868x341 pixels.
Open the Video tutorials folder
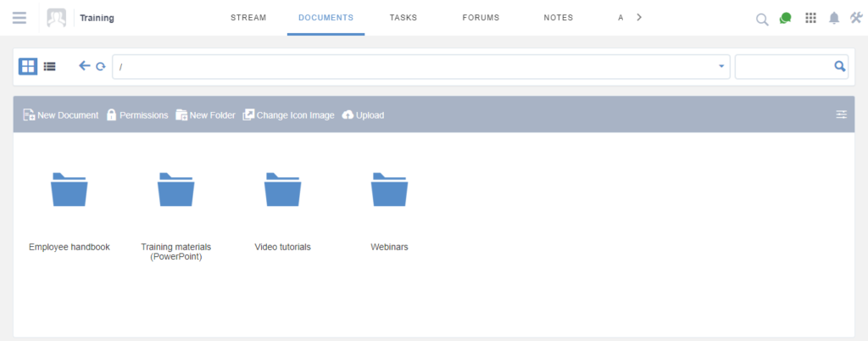pos(282,212)
